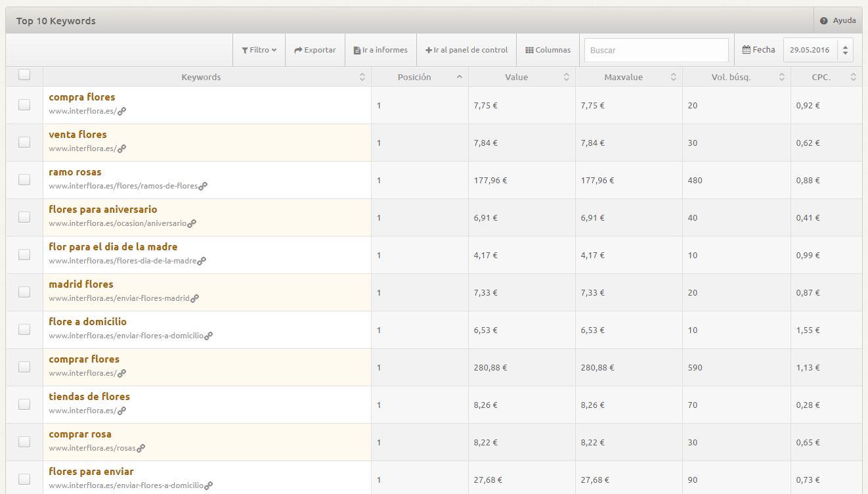The image size is (868, 494).
Task: Open the tiendas de flores keyword
Action: (x=89, y=397)
